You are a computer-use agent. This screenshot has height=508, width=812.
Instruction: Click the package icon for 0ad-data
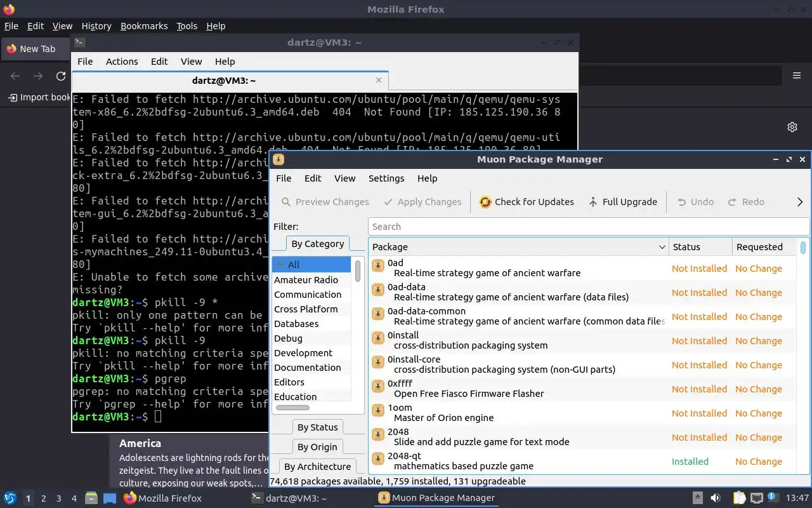[378, 290]
